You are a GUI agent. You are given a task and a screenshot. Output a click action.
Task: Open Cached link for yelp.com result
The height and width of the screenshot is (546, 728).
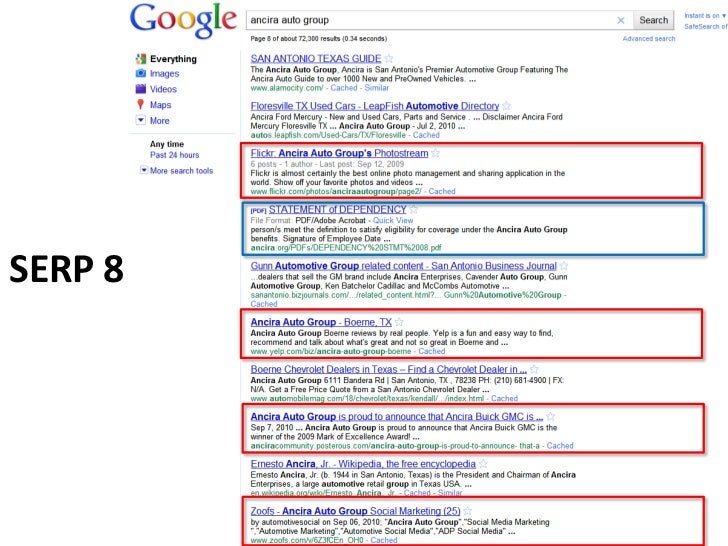[x=431, y=351]
